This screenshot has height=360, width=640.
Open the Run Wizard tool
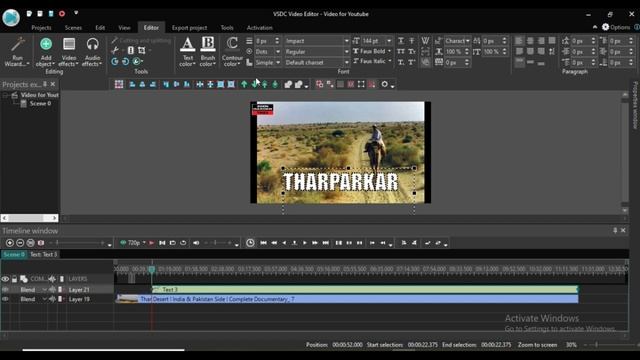pyautogui.click(x=17, y=51)
